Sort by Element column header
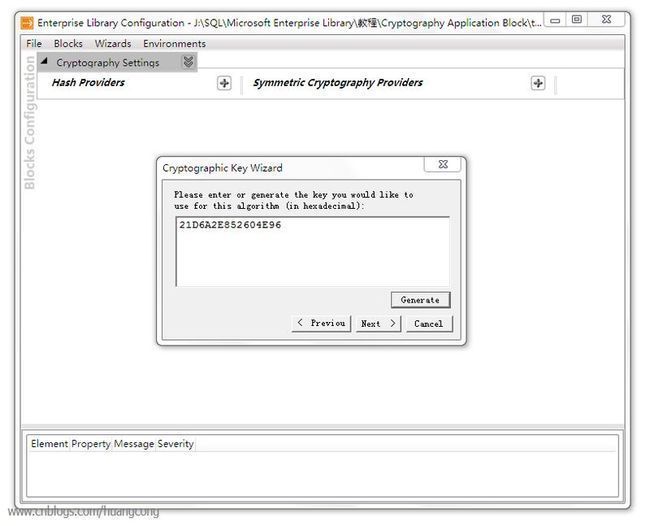Screen dimensions: 650x526 pyautogui.click(x=49, y=444)
